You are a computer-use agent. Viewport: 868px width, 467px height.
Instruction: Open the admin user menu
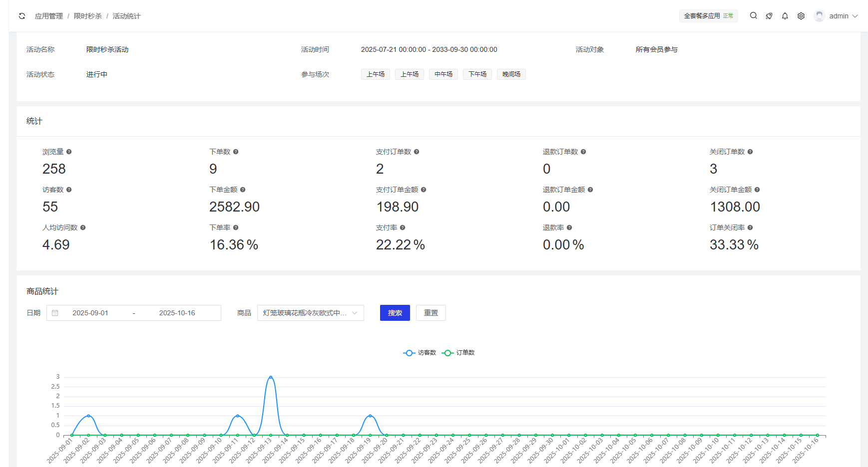839,16
